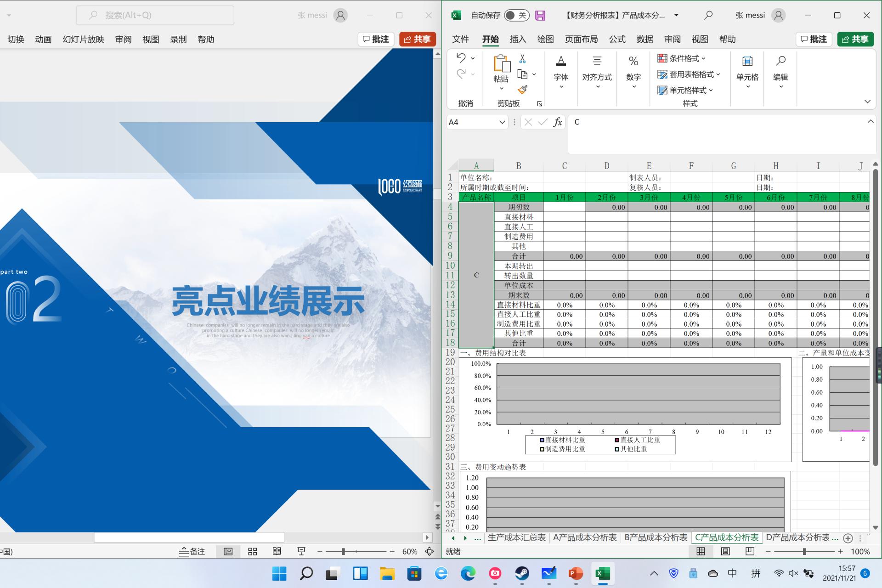This screenshot has height=588, width=882.
Task: Switch to the 插入 ribbon tab in Excel
Action: click(518, 40)
